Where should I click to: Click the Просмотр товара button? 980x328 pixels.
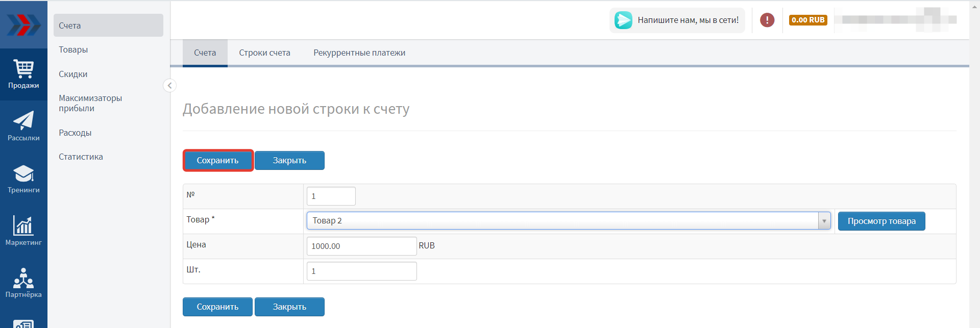point(881,221)
